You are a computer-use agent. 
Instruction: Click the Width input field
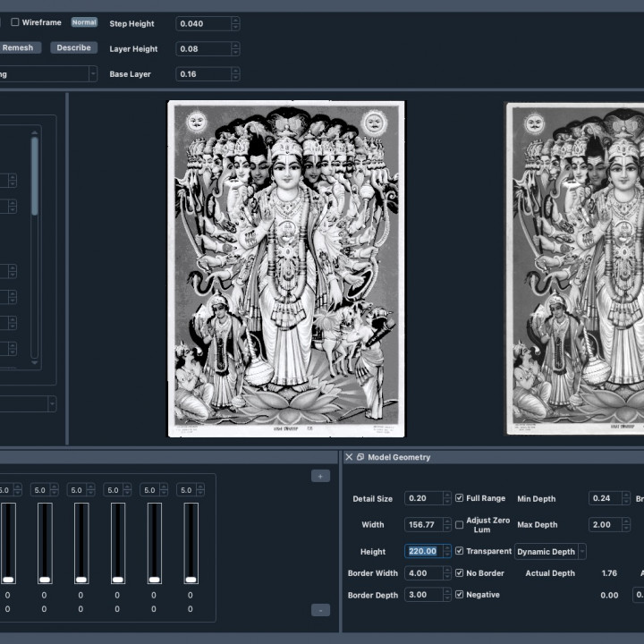(422, 525)
